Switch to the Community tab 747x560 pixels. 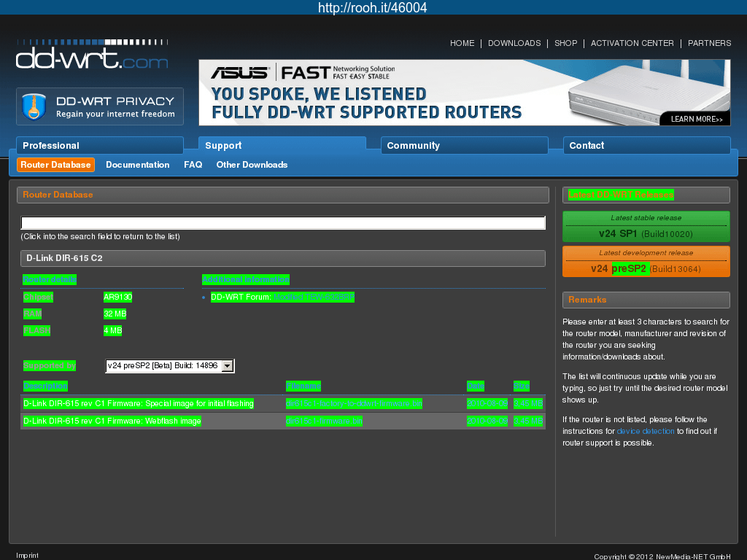click(x=464, y=146)
